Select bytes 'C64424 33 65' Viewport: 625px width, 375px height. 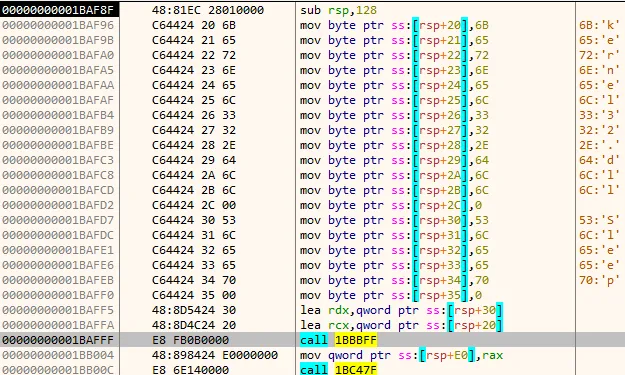[194, 265]
